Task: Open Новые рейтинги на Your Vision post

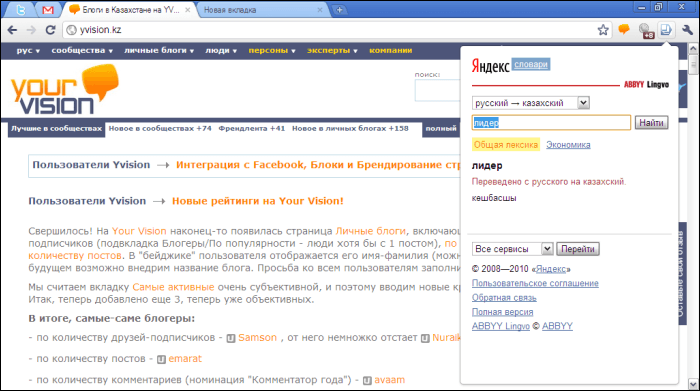Action: pyautogui.click(x=258, y=201)
